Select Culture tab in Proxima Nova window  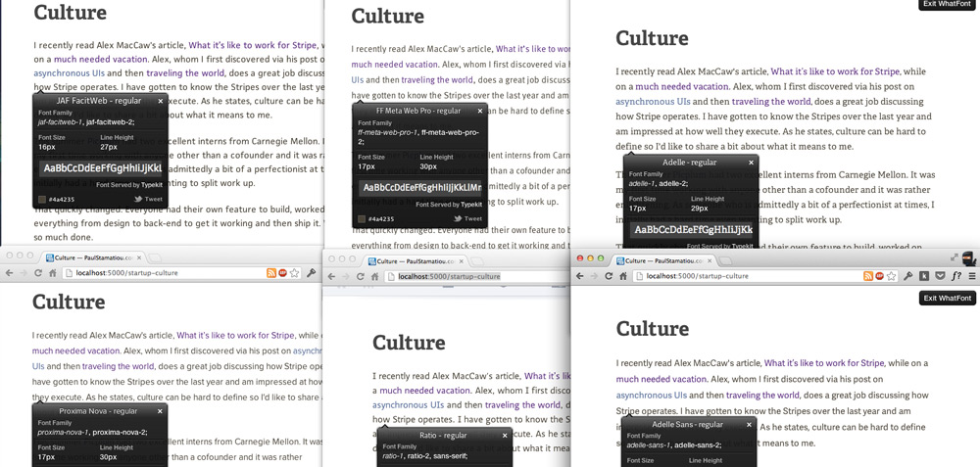click(92, 257)
